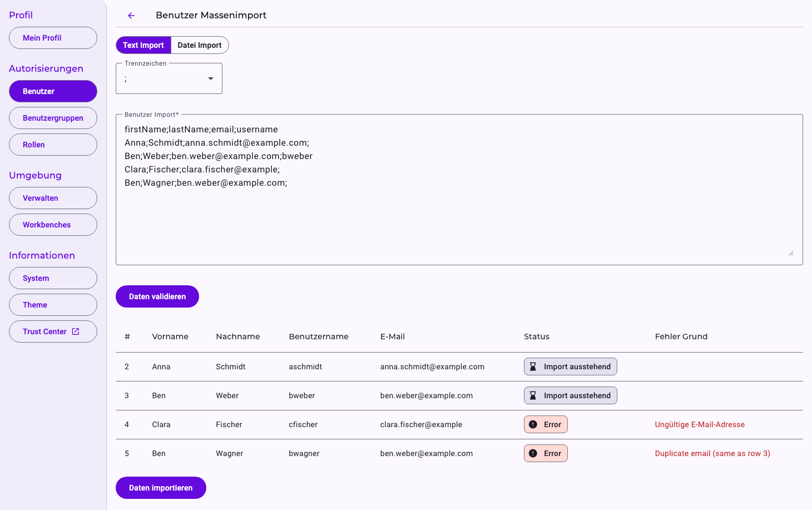Image resolution: width=812 pixels, height=510 pixels.
Task: Click email 'anna.schmidt@example.com' in table
Action: 432,367
